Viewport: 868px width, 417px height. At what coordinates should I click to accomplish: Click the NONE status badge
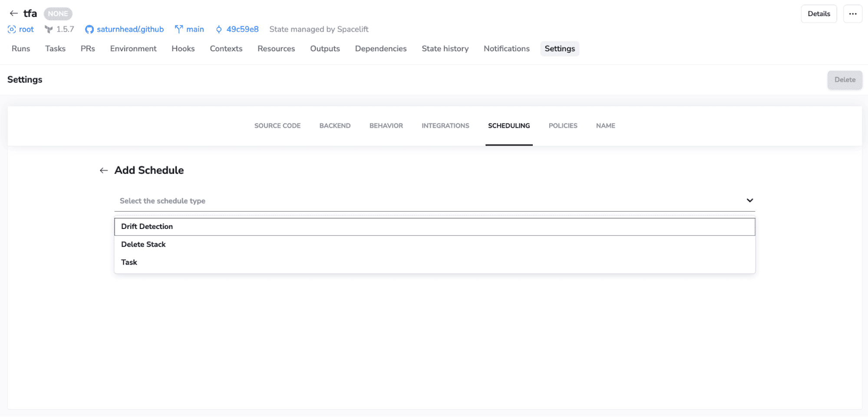click(58, 13)
